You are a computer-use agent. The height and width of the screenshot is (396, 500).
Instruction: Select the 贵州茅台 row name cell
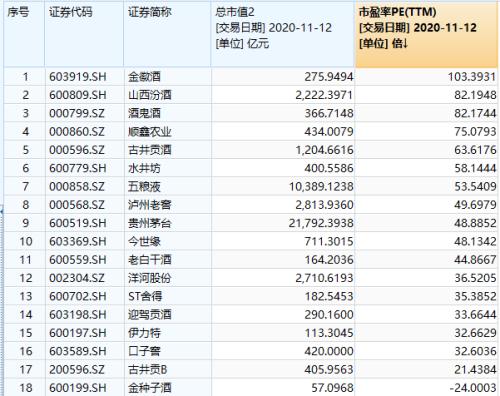click(167, 223)
